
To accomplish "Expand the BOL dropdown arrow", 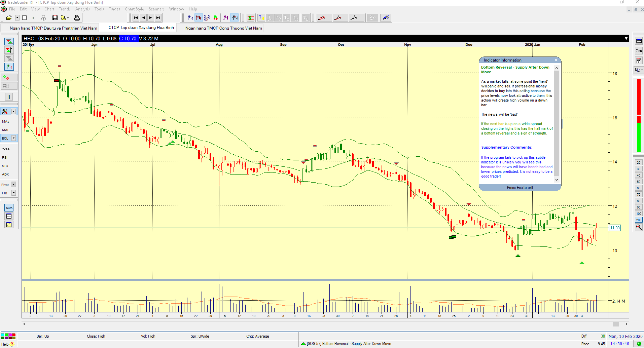I will [14, 138].
